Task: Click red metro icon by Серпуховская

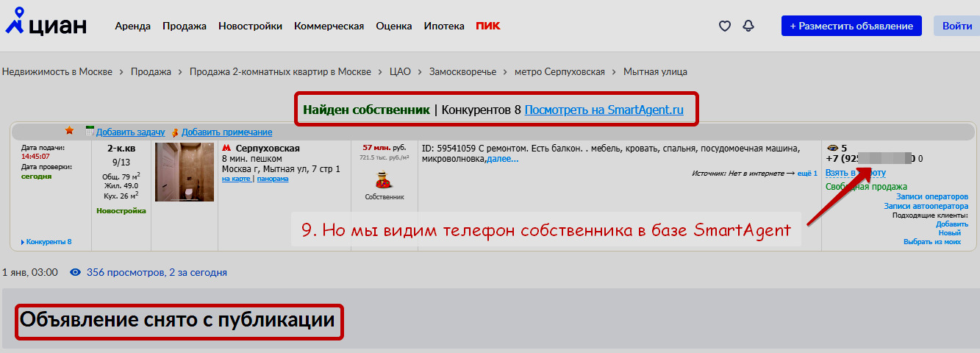Action: pos(227,149)
